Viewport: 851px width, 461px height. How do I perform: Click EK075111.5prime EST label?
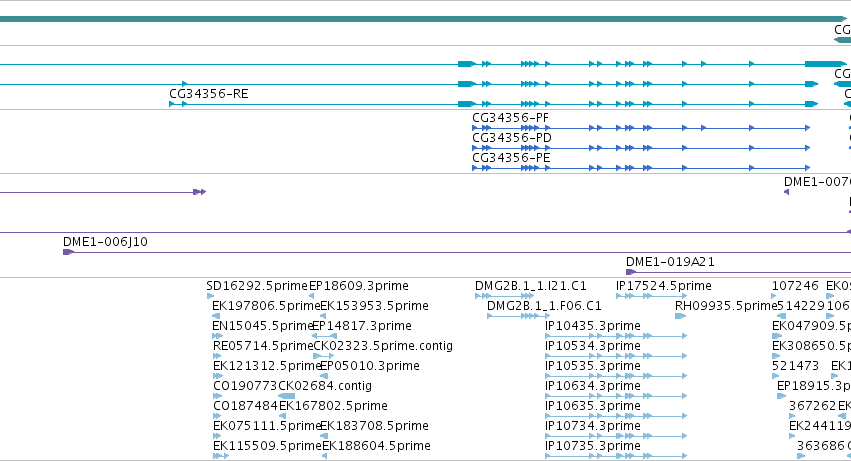pyautogui.click(x=268, y=426)
